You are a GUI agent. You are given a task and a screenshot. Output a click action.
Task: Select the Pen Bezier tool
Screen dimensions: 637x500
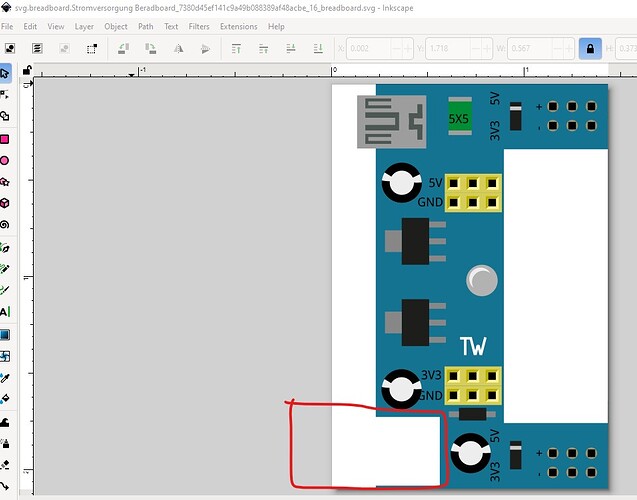(x=5, y=247)
